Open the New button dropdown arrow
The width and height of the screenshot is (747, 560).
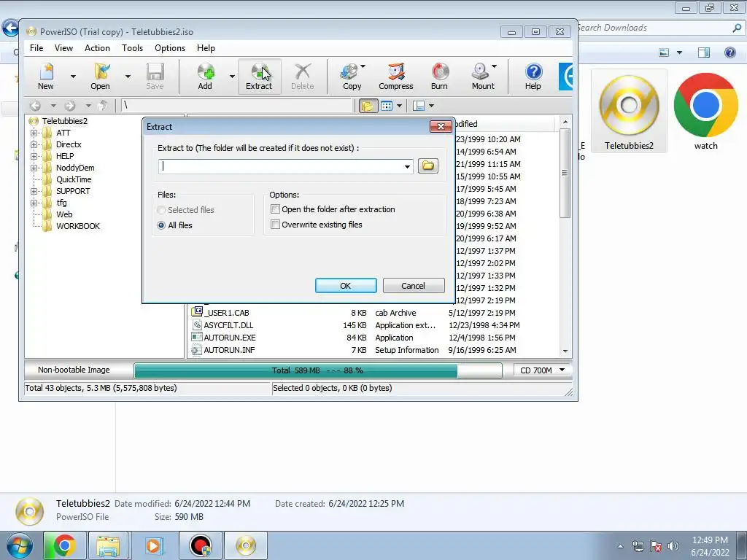click(x=73, y=76)
